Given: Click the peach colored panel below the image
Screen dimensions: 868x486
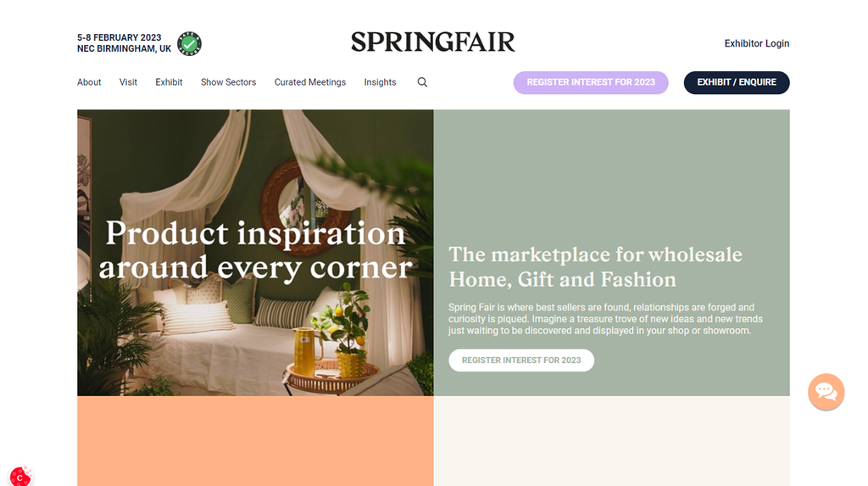Looking at the screenshot, I should 255,440.
